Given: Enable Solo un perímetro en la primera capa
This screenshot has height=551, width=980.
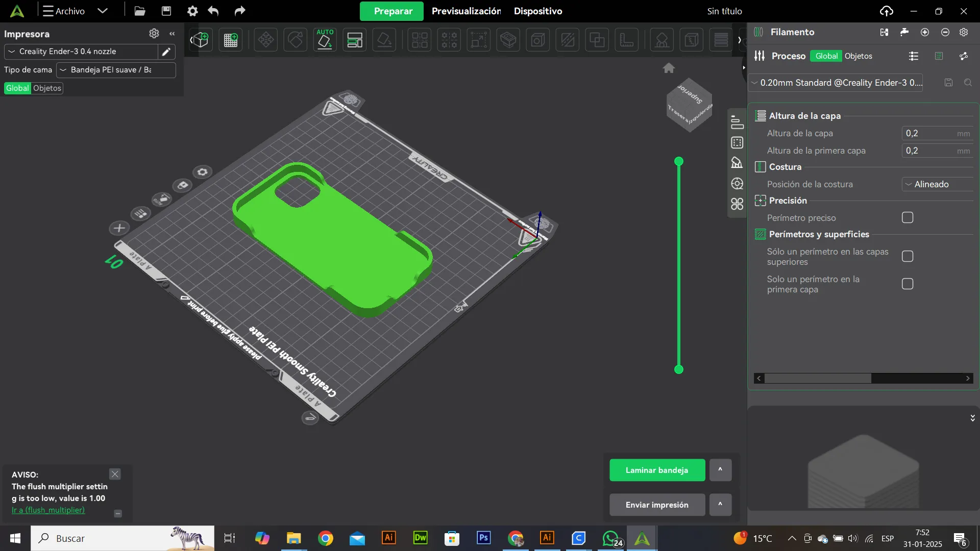Looking at the screenshot, I should point(908,284).
